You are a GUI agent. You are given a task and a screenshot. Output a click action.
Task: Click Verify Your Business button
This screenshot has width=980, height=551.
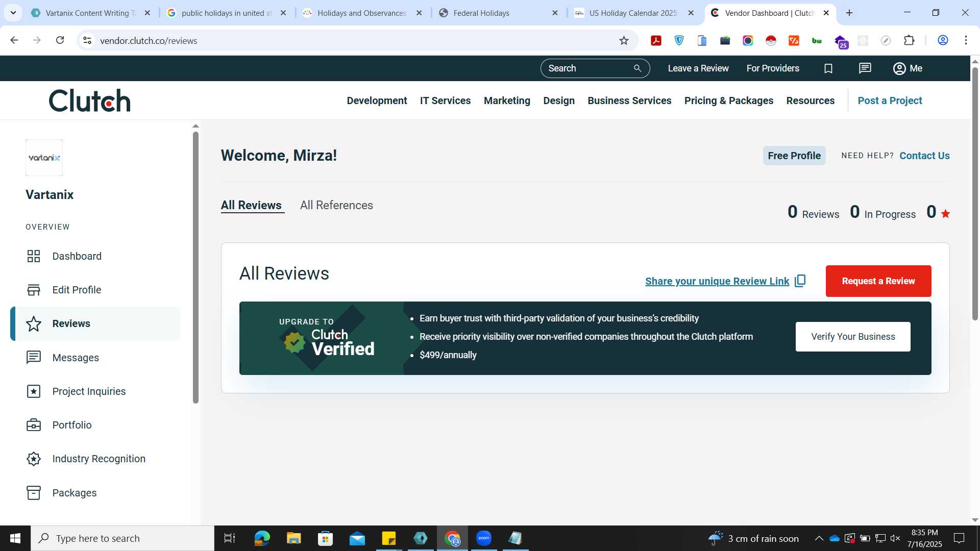point(853,337)
